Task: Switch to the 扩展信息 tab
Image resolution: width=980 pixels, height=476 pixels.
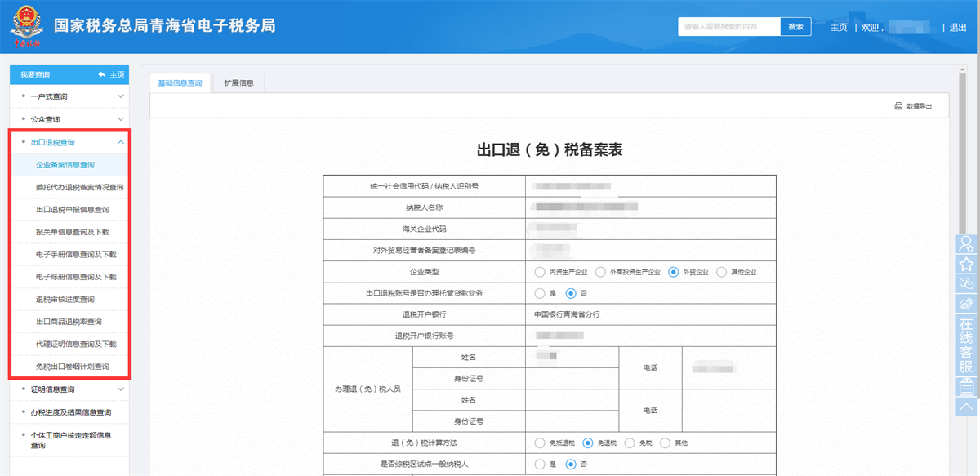Action: (239, 83)
